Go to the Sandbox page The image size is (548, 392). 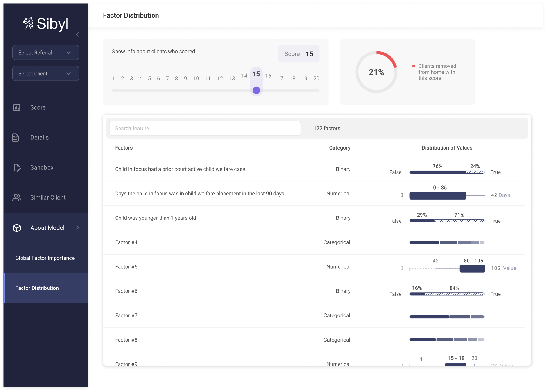click(x=42, y=167)
